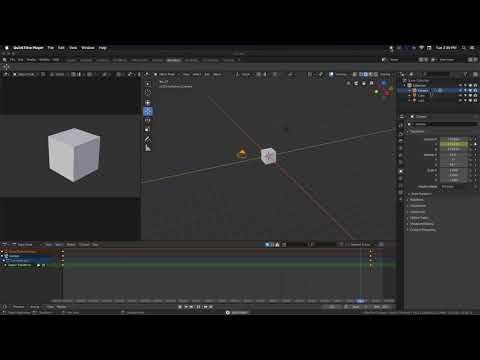Image resolution: width=480 pixels, height=360 pixels.
Task: Click the Wi-Fi icon in menu bar
Action: 422,48
